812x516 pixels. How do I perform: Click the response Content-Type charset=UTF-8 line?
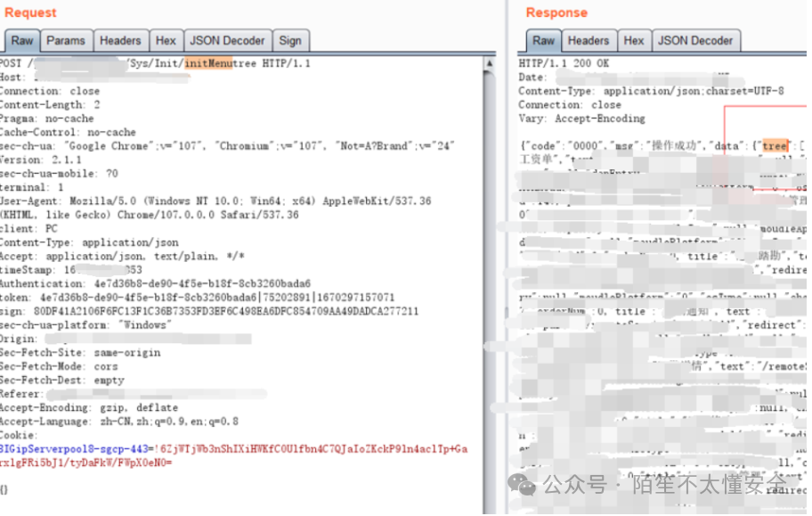click(x=652, y=91)
